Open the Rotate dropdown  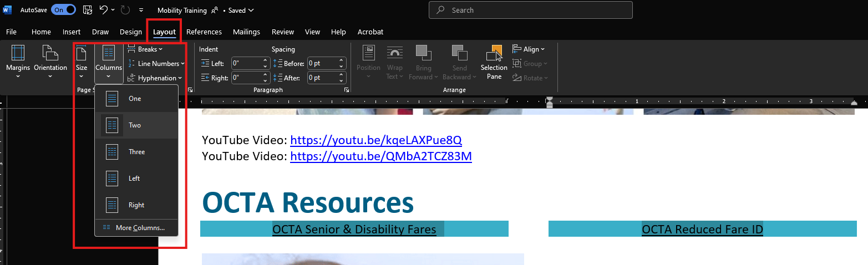tap(530, 78)
